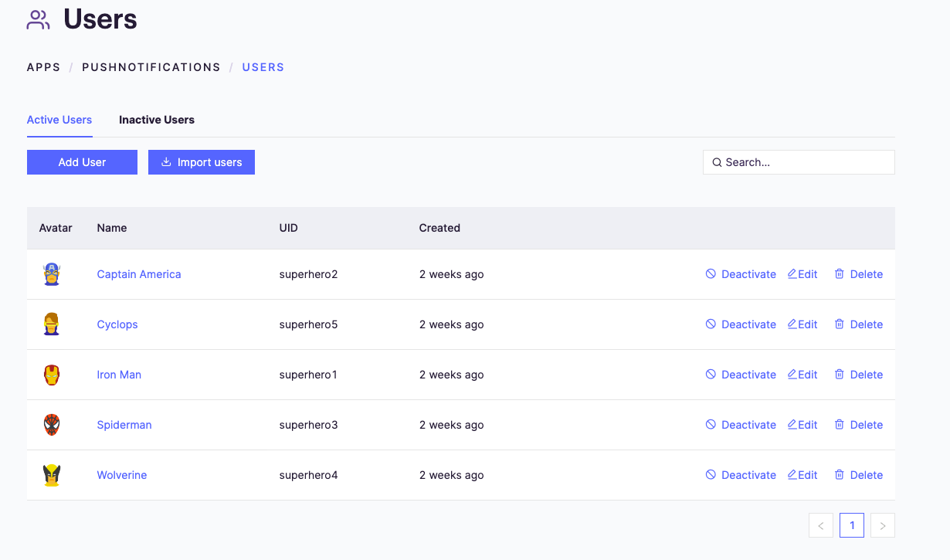
Task: Deactivate the Wolverine user
Action: pyautogui.click(x=741, y=475)
